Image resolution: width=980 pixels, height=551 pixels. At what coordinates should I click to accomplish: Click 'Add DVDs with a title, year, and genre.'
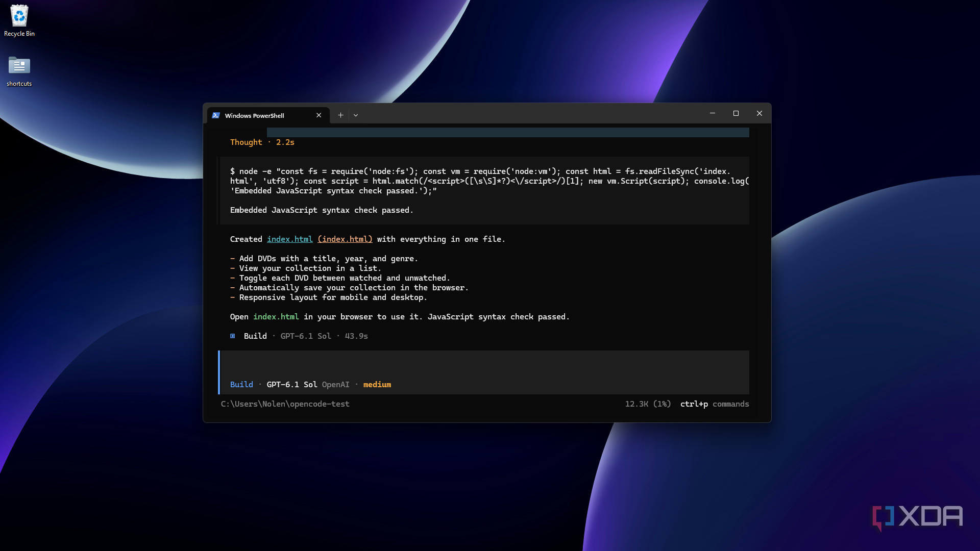point(329,259)
